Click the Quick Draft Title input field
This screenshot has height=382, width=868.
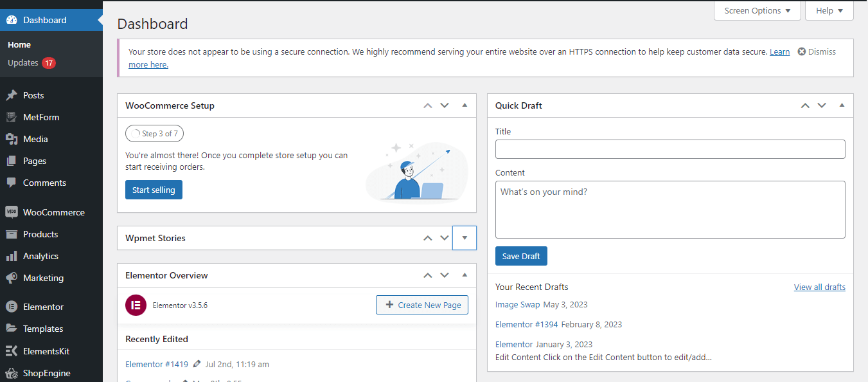coord(670,149)
